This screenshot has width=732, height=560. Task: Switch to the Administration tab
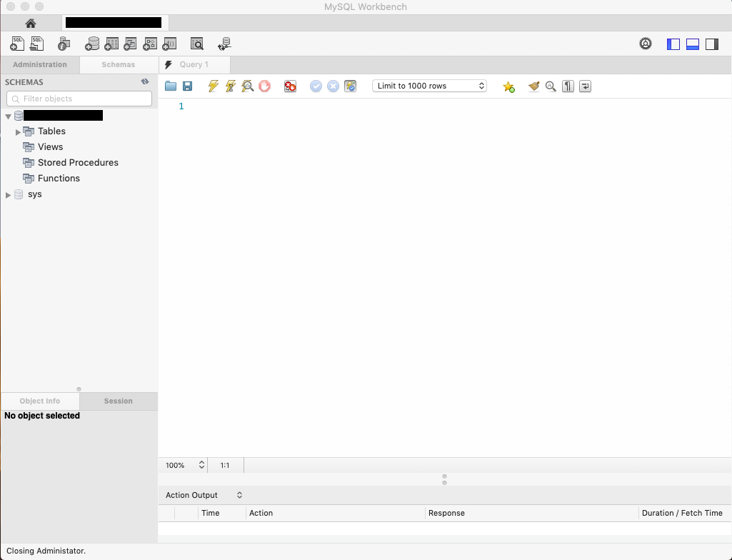click(40, 64)
